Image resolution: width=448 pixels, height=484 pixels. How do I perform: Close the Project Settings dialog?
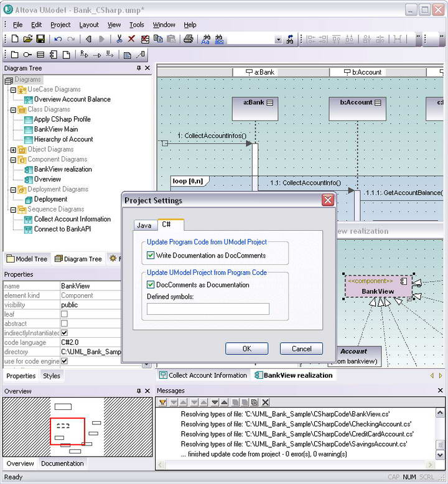pyautogui.click(x=327, y=200)
